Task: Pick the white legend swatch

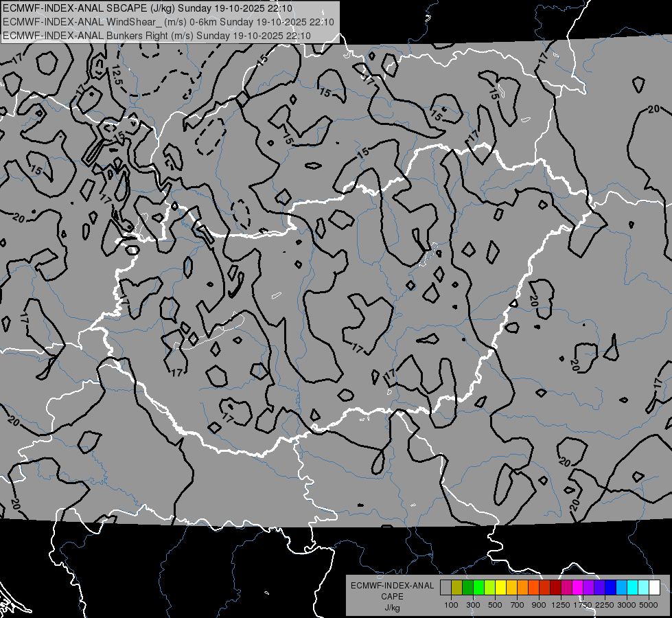Action: click(x=654, y=588)
